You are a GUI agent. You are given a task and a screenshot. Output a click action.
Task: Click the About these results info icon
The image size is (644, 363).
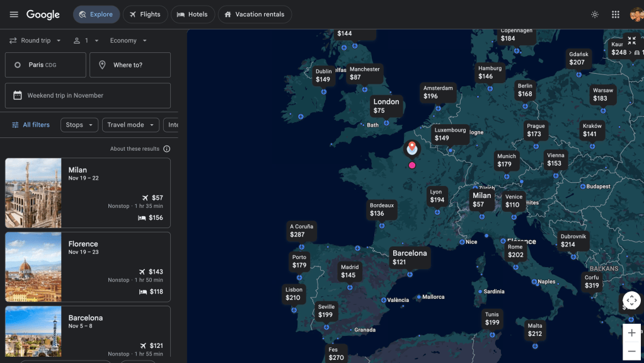pos(167,149)
